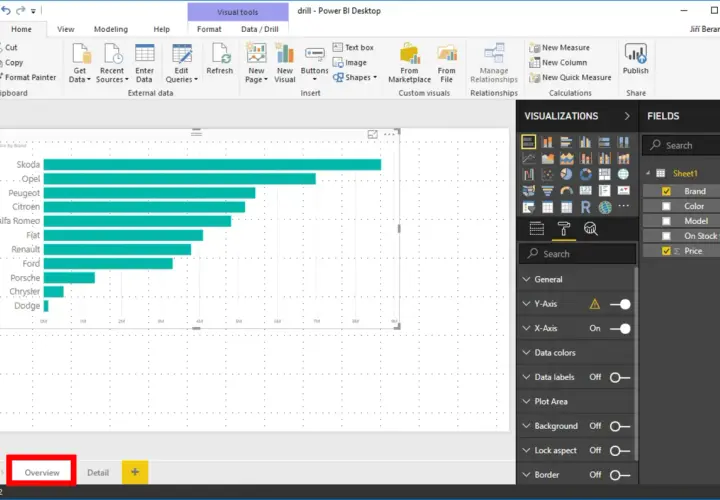
Task: Switch to the Modeling ribbon tab
Action: pyautogui.click(x=111, y=29)
